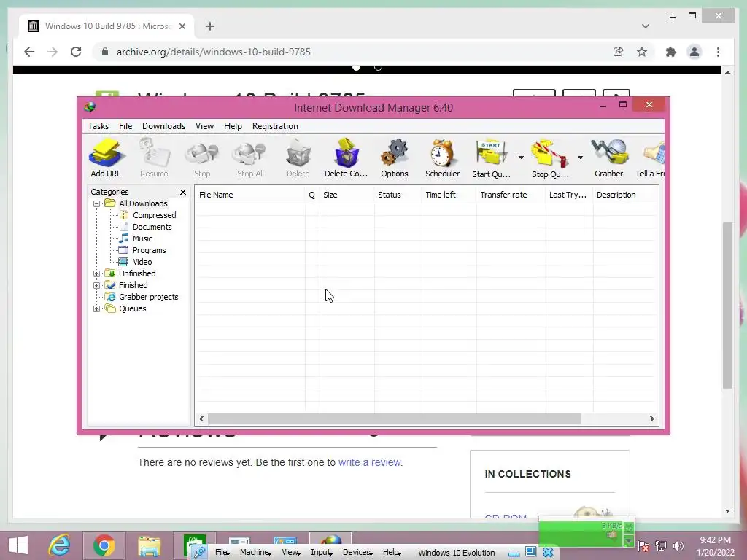Select Grabber projects in the tree

148,297
